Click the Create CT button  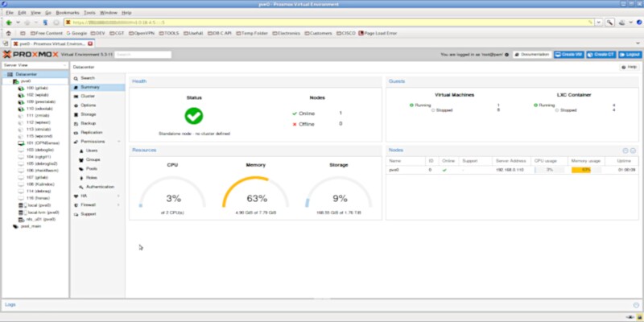coord(601,54)
